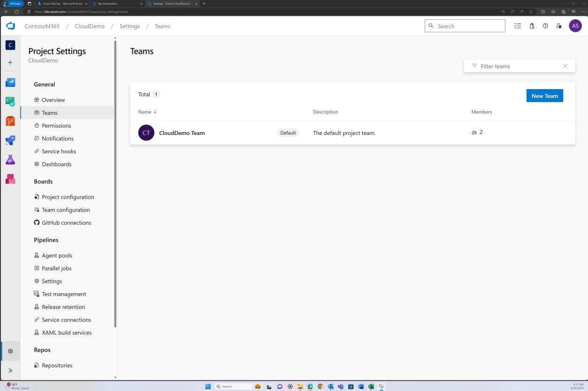Select the Pipelines rocket icon
588x391 pixels.
tap(10, 140)
